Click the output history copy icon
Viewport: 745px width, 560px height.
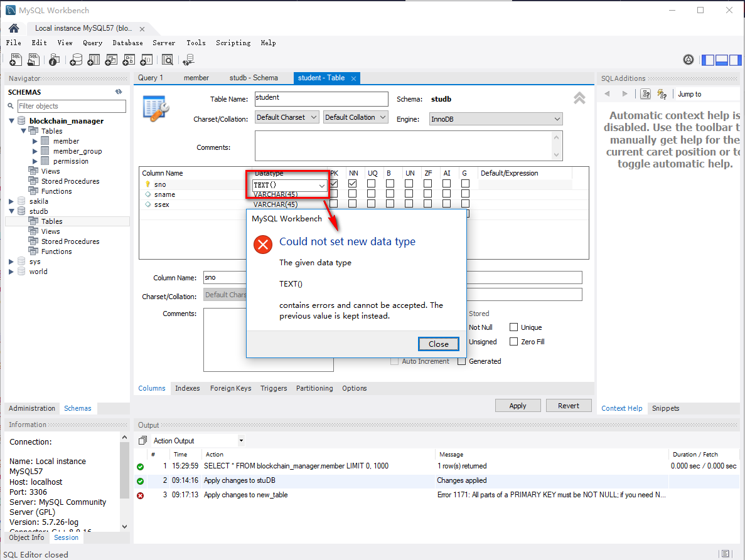pos(142,440)
